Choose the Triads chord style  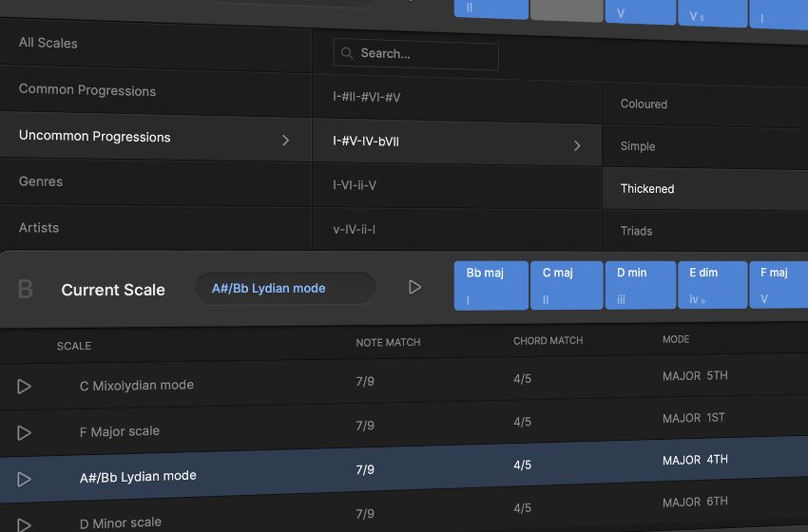pyautogui.click(x=636, y=231)
